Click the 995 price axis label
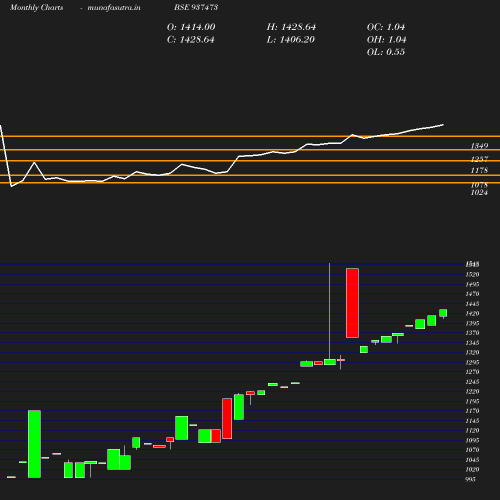This screenshot has width=500, height=500. coord(471,479)
